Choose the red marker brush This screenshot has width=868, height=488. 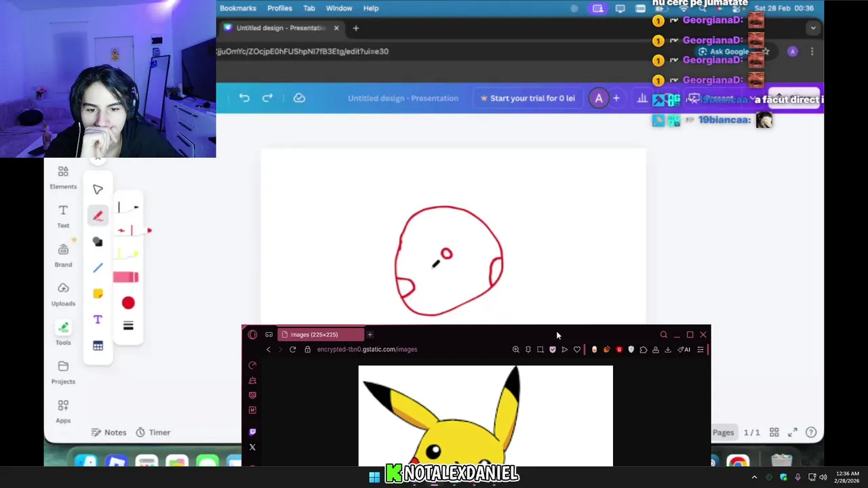tap(134, 230)
